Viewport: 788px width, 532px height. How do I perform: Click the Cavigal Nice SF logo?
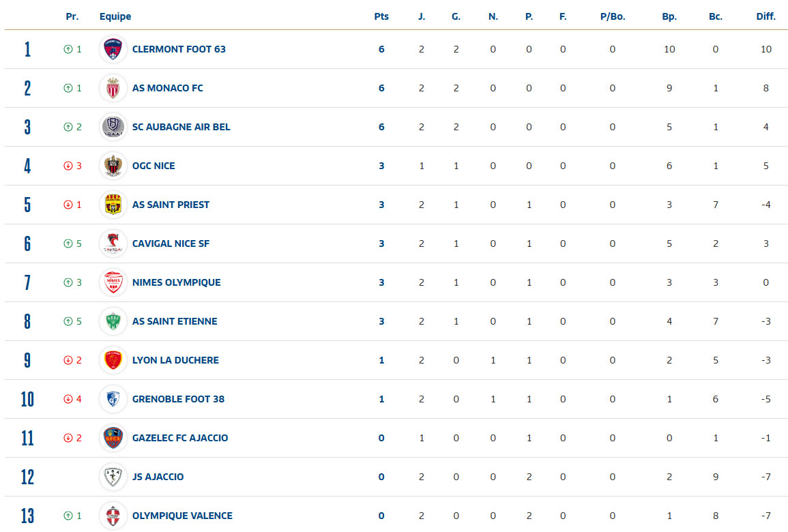(113, 243)
